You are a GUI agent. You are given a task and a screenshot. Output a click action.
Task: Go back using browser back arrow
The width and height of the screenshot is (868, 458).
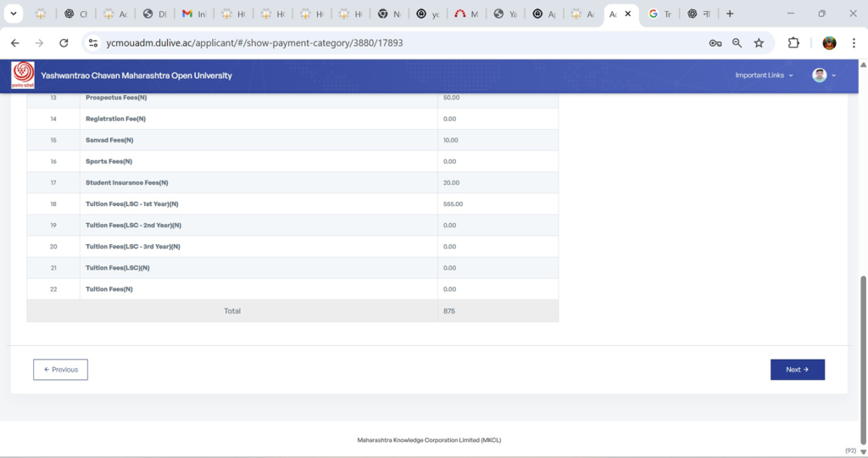[14, 43]
